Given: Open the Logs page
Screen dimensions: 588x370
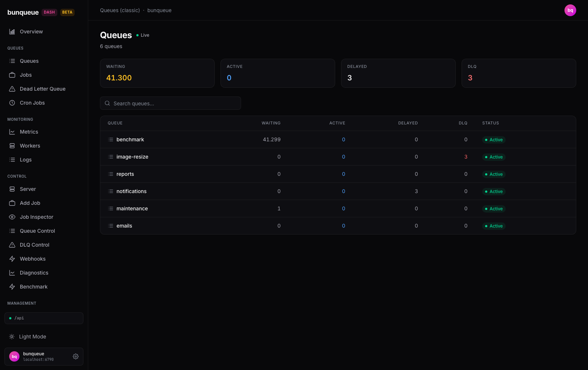Looking at the screenshot, I should (x=44, y=160).
